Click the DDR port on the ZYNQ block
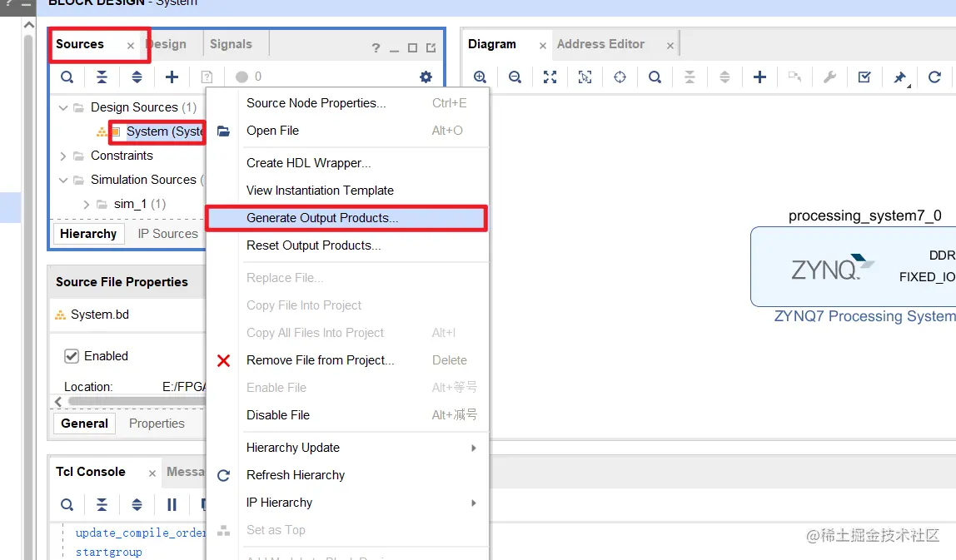The height and width of the screenshot is (560, 956). [942, 255]
